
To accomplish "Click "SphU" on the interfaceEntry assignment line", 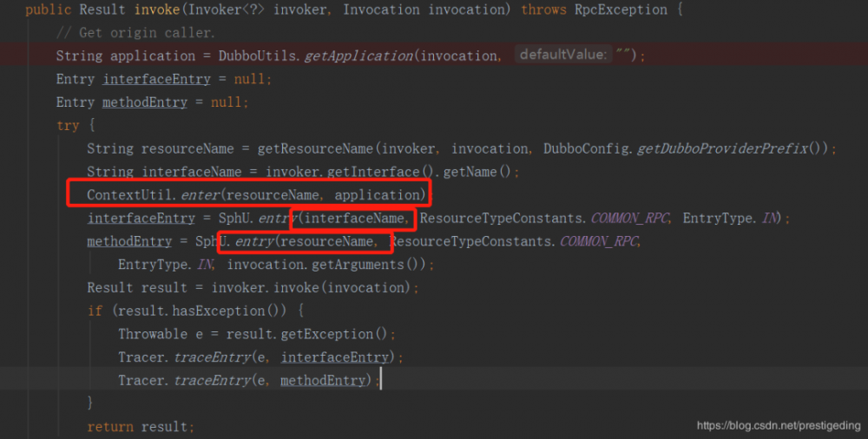I will (x=234, y=218).
